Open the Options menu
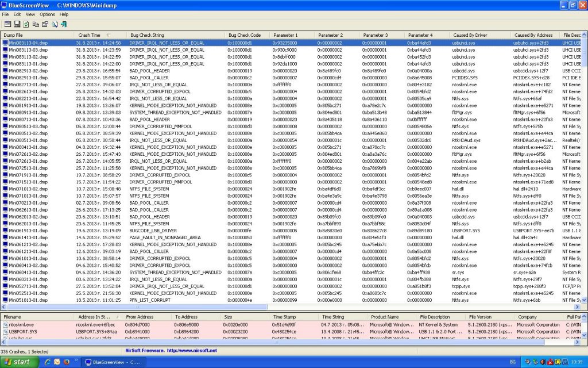The image size is (588, 368). (x=47, y=14)
